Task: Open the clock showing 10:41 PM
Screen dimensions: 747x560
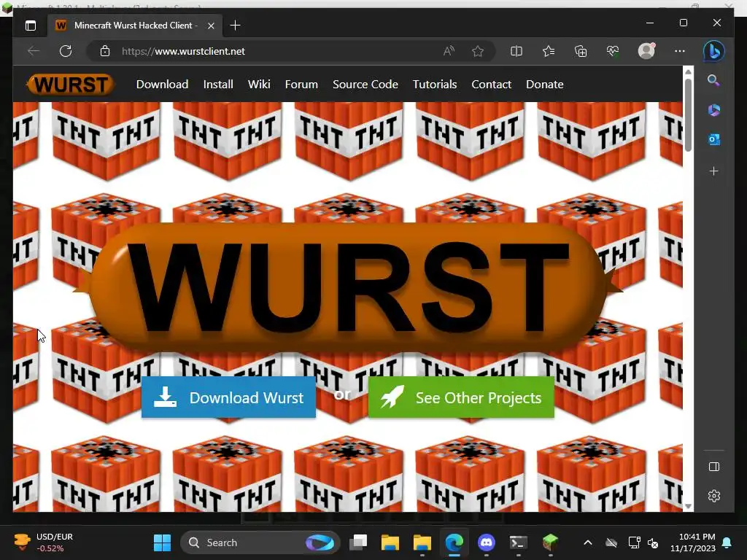Action: point(693,542)
